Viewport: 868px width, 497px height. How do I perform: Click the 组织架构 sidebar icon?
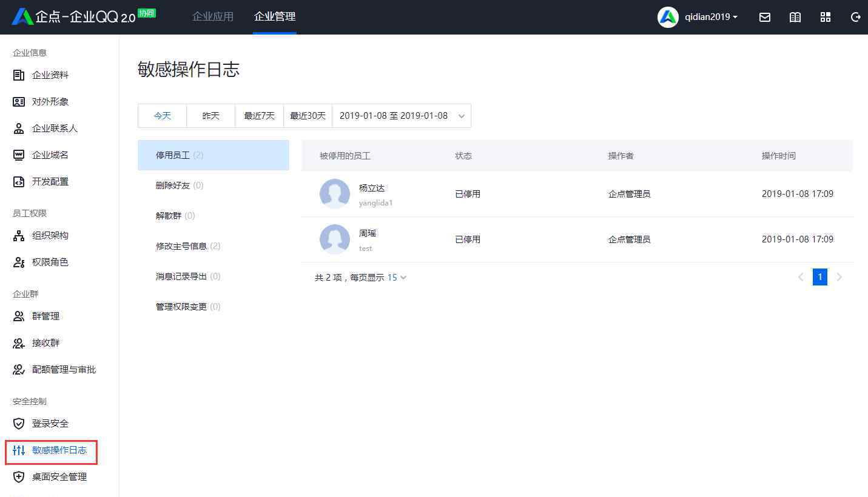(19, 236)
